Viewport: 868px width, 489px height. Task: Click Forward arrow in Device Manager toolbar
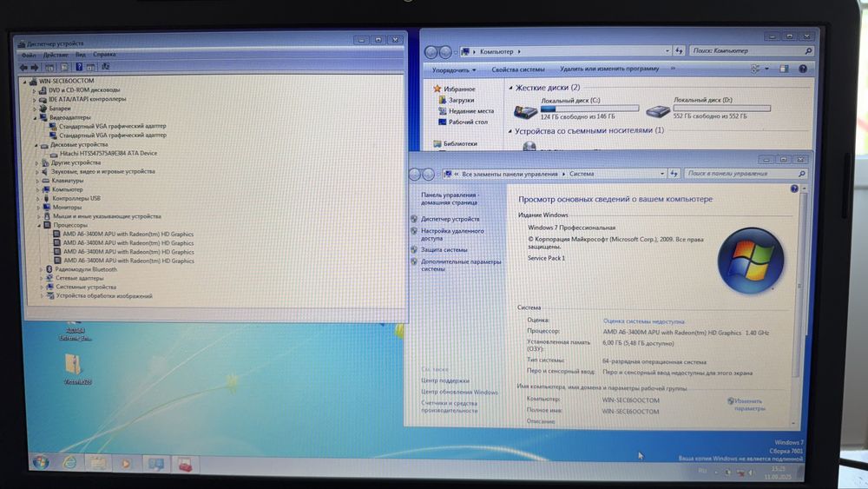(35, 67)
